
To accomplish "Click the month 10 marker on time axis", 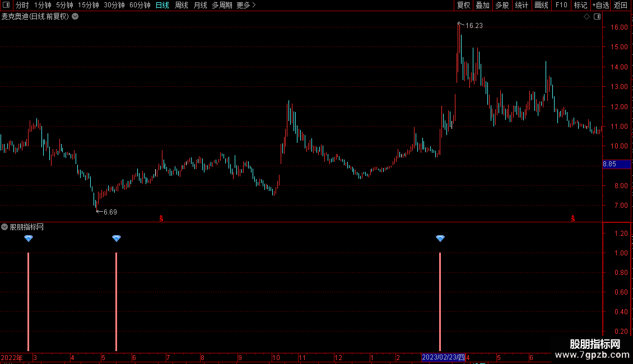I will (276, 357).
